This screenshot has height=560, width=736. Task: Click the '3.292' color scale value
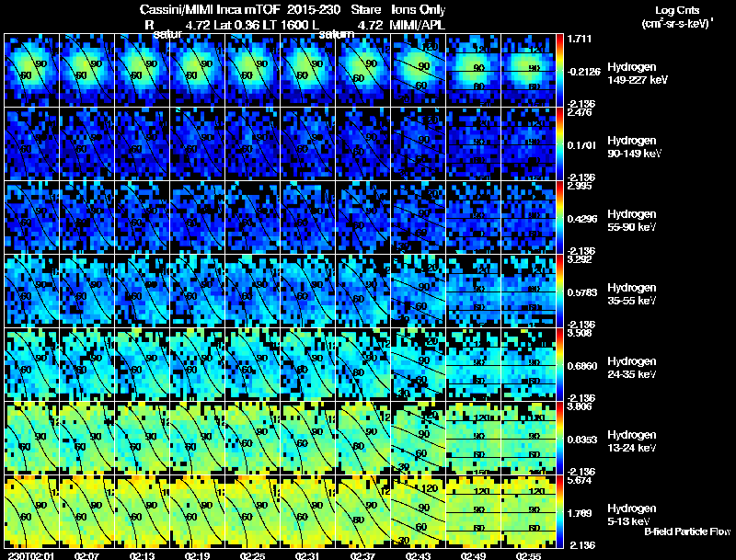pyautogui.click(x=580, y=259)
